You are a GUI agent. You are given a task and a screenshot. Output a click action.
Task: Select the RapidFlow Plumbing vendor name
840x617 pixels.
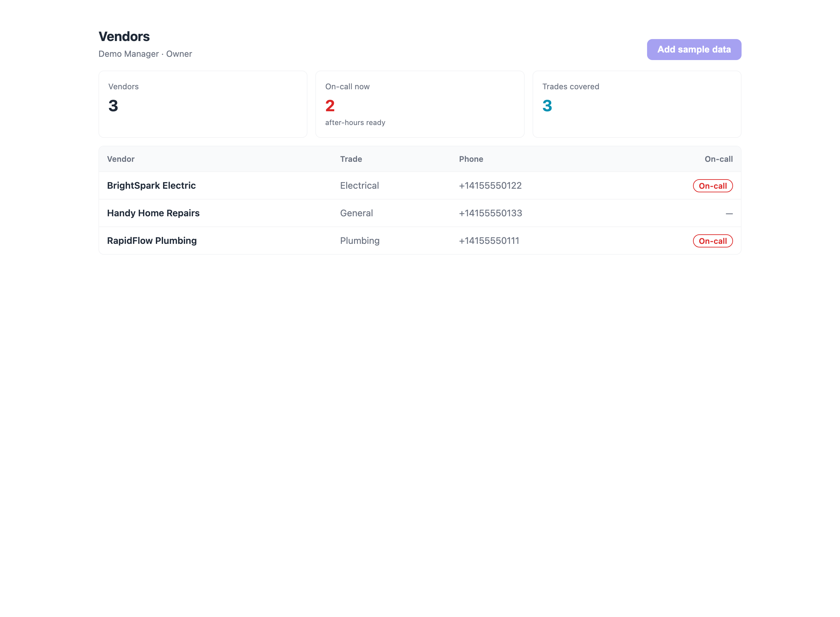click(152, 241)
